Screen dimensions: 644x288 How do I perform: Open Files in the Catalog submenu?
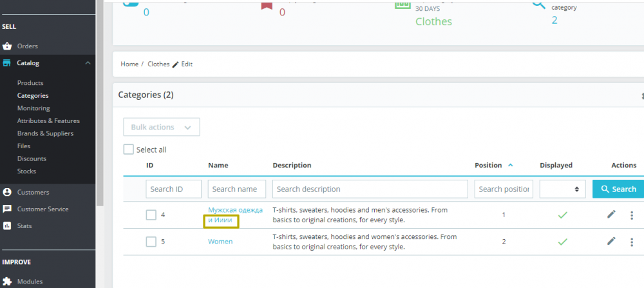[x=24, y=146]
